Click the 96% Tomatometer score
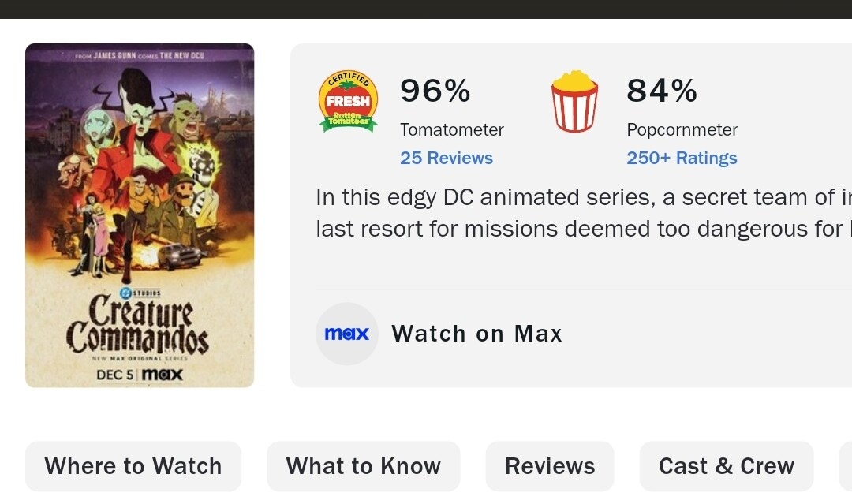 pos(435,91)
